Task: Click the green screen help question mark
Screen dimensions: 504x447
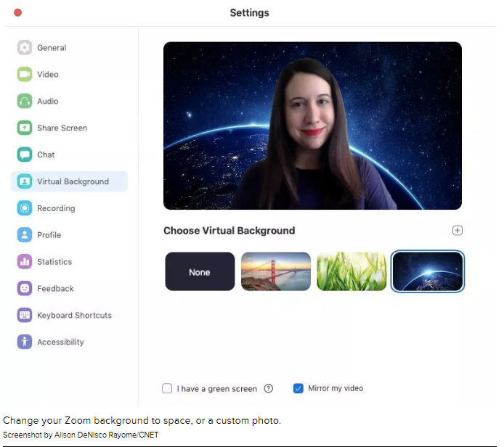Action: pyautogui.click(x=269, y=389)
